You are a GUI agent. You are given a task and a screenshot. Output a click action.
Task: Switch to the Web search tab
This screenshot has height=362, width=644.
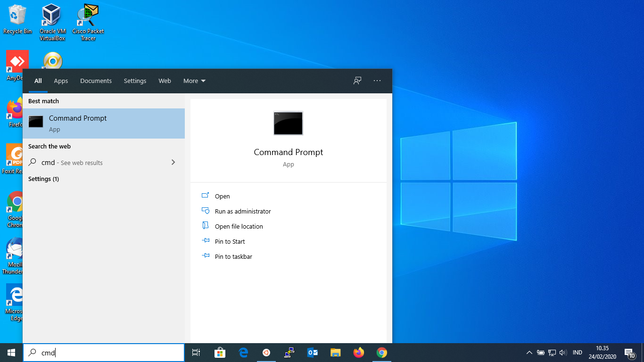click(165, 81)
